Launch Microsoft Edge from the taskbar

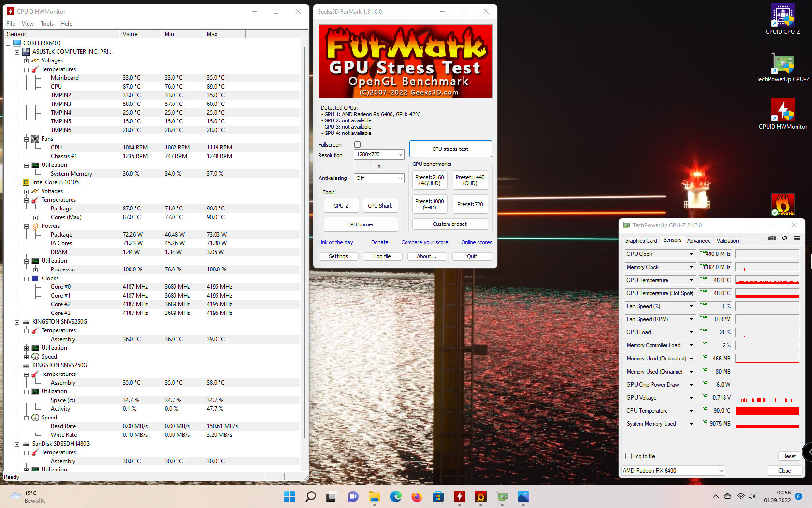pyautogui.click(x=396, y=497)
